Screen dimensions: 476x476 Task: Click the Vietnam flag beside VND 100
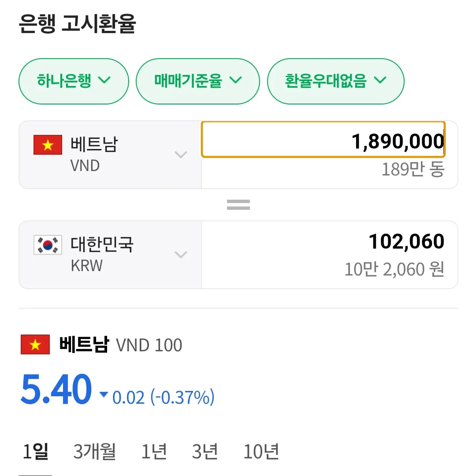35,345
